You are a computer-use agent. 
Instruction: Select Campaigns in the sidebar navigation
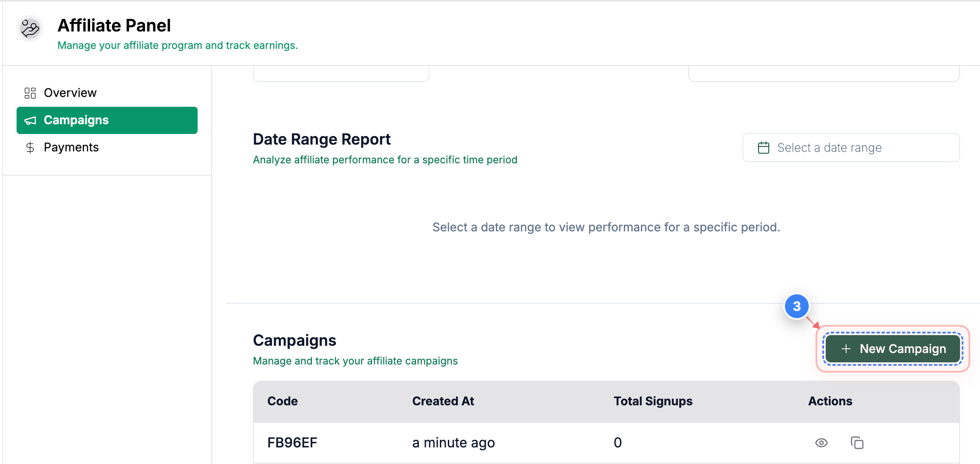76,120
